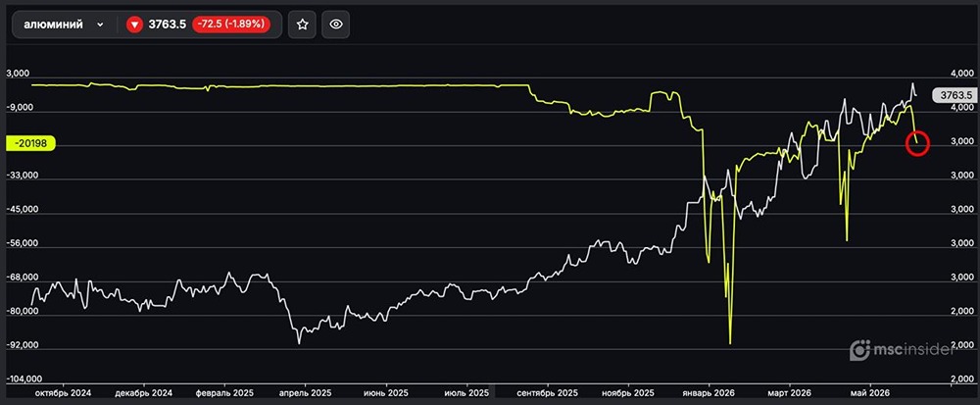Click the -56,000 left axis label

24,243
